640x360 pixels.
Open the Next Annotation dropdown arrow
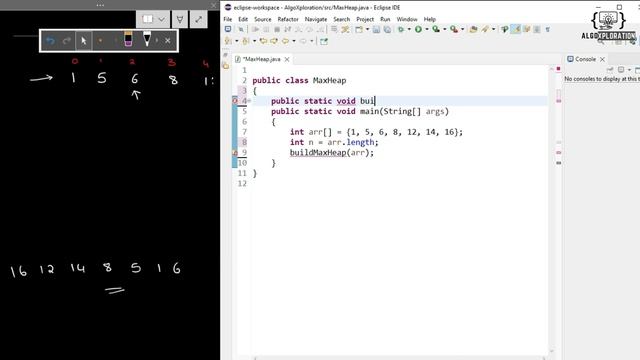tap(237, 41)
